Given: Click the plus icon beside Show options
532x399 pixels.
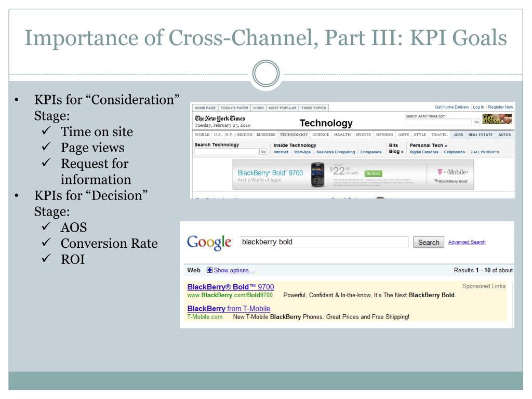Looking at the screenshot, I should coord(209,270).
